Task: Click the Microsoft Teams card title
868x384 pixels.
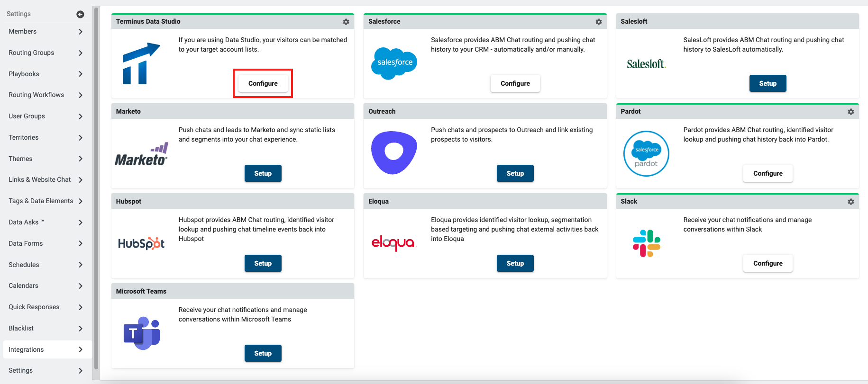Action: (141, 292)
